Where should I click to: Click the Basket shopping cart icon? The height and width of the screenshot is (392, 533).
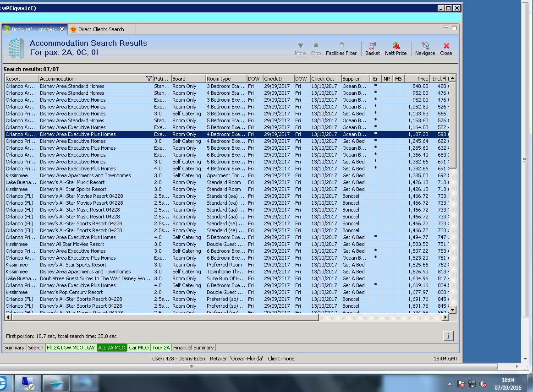pos(373,49)
